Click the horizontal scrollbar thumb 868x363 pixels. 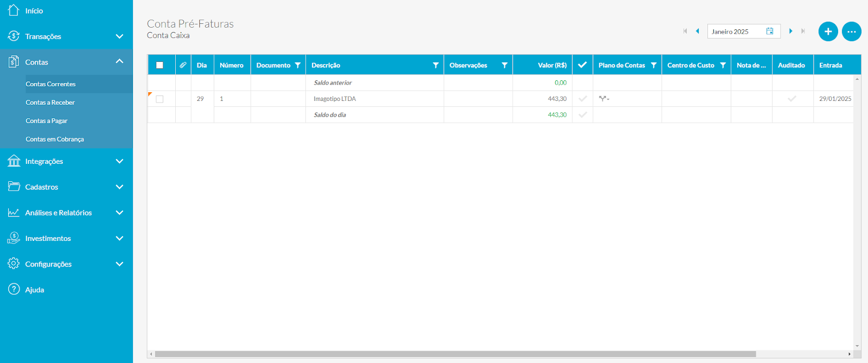tap(455, 354)
